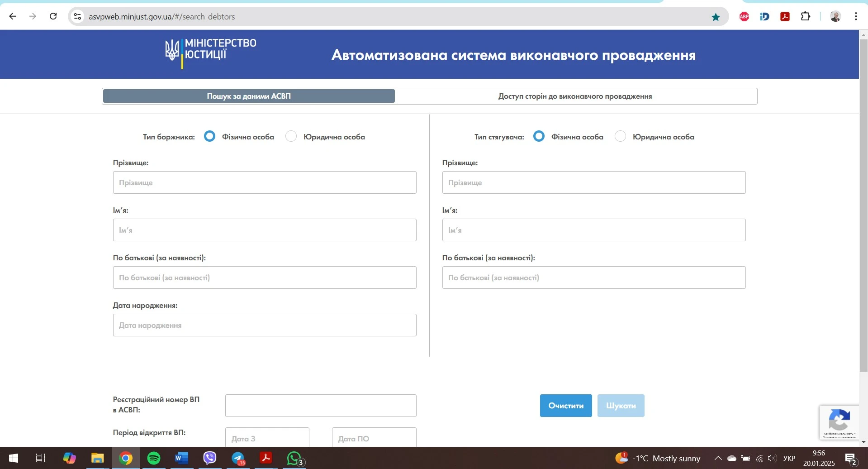
Task: Open the volume control in system tray
Action: point(772,458)
